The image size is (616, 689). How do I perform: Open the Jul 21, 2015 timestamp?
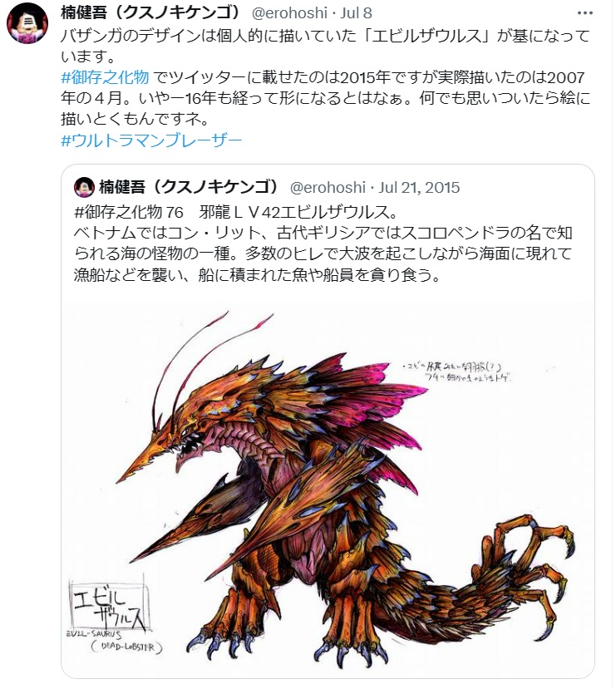point(419,188)
